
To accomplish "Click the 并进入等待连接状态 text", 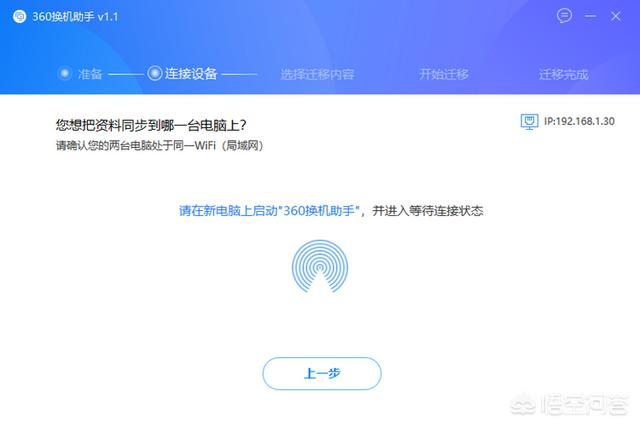I will [x=428, y=211].
